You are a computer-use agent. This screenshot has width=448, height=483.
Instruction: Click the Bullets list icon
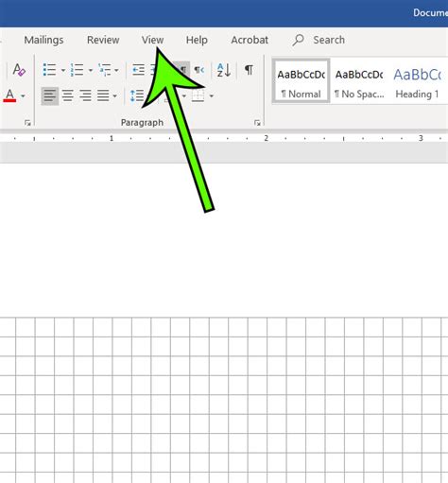tap(49, 70)
